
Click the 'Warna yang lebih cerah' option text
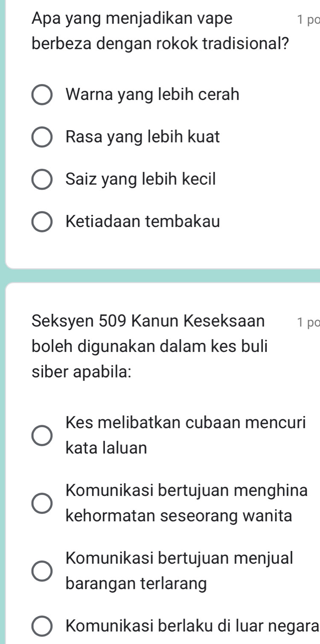click(x=153, y=95)
